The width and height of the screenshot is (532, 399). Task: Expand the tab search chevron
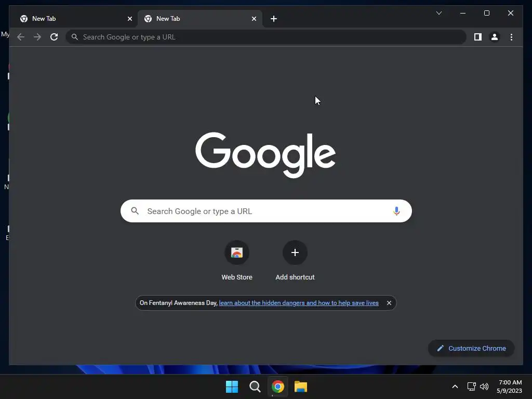(438, 13)
